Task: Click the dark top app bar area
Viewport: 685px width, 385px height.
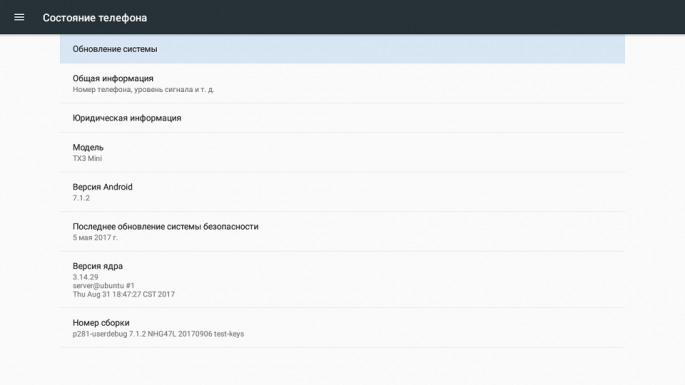Action: click(x=393, y=17)
